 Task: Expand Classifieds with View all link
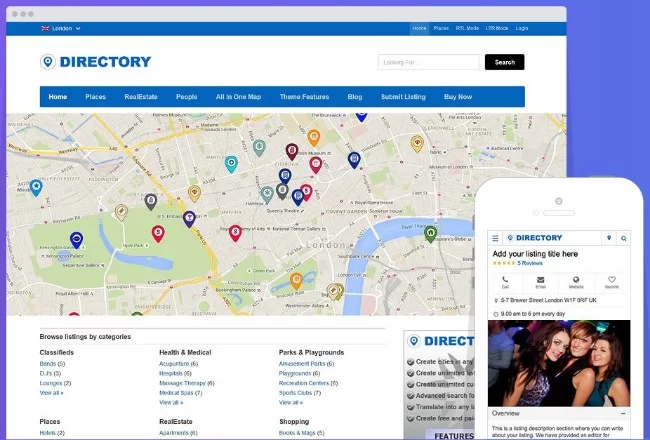point(51,393)
